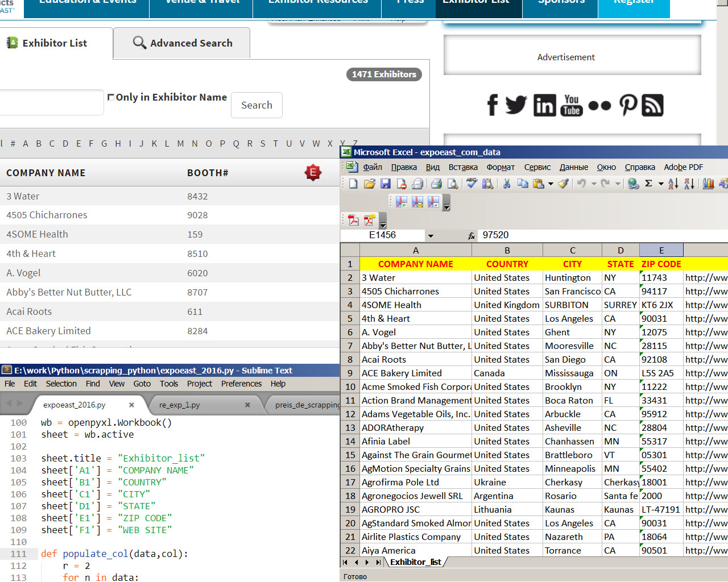Click the AutoSum sigma icon
The image size is (728, 582).
click(648, 184)
